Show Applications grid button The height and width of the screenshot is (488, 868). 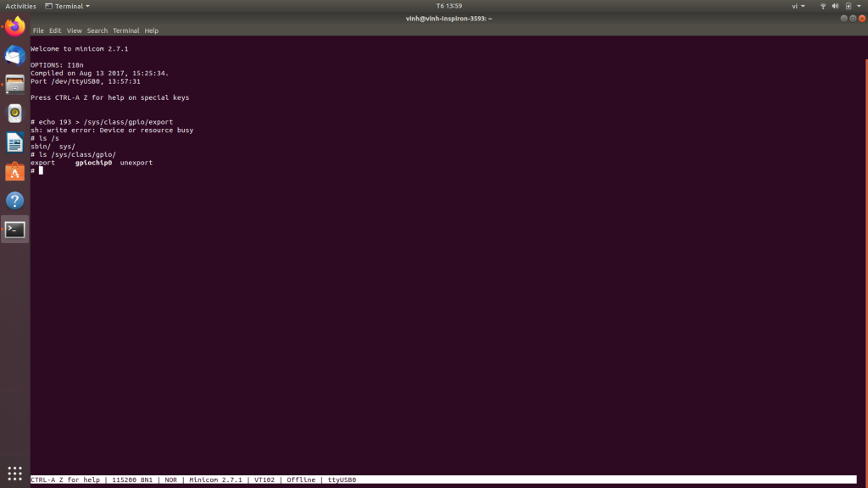[x=15, y=473]
